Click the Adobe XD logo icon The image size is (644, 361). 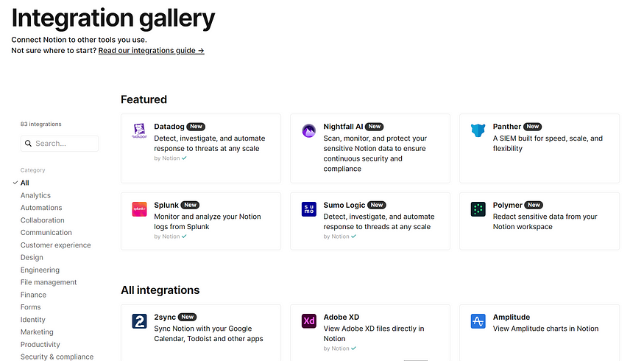(x=309, y=321)
